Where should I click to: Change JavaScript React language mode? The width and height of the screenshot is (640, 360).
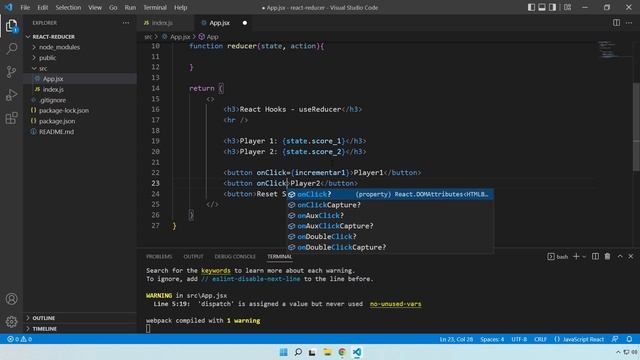pos(579,339)
